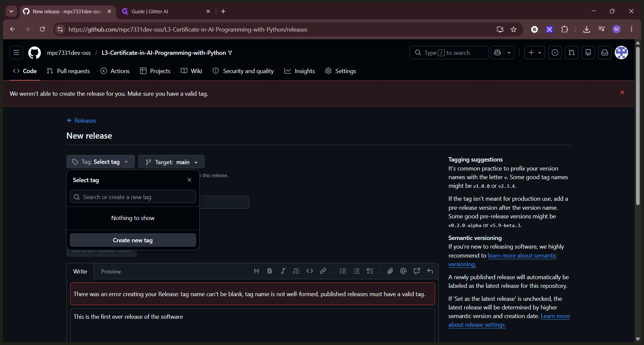This screenshot has height=345, width=644.
Task: Switch to the Preview tab in editor
Action: point(111,271)
